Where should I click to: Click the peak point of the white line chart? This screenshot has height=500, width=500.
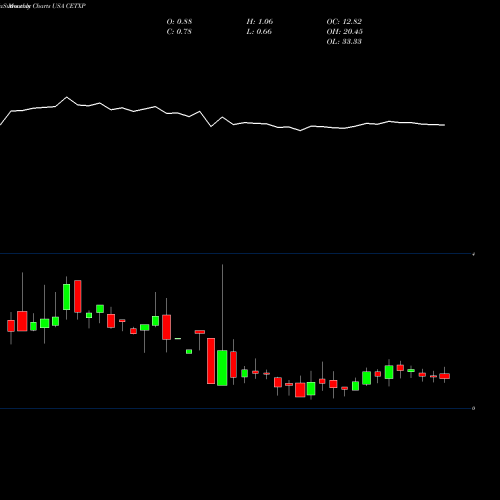[x=67, y=97]
